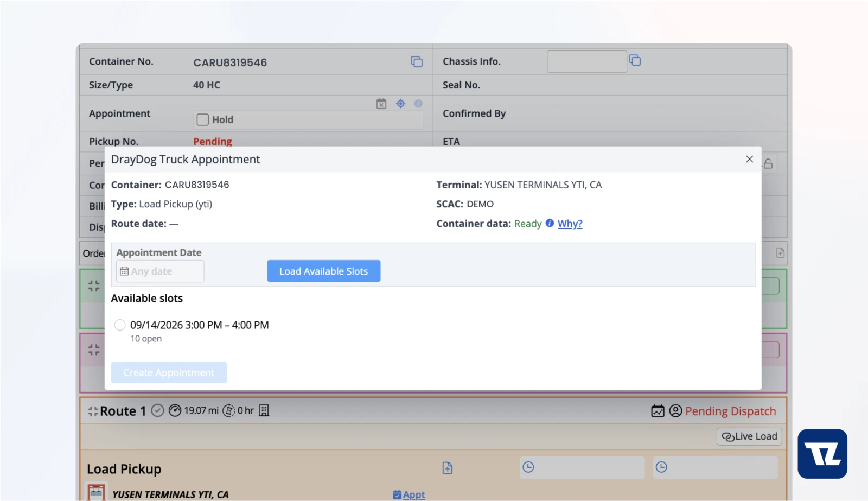Screen dimensions: 868x501
Task: Collapse the green section
Action: coord(94,286)
